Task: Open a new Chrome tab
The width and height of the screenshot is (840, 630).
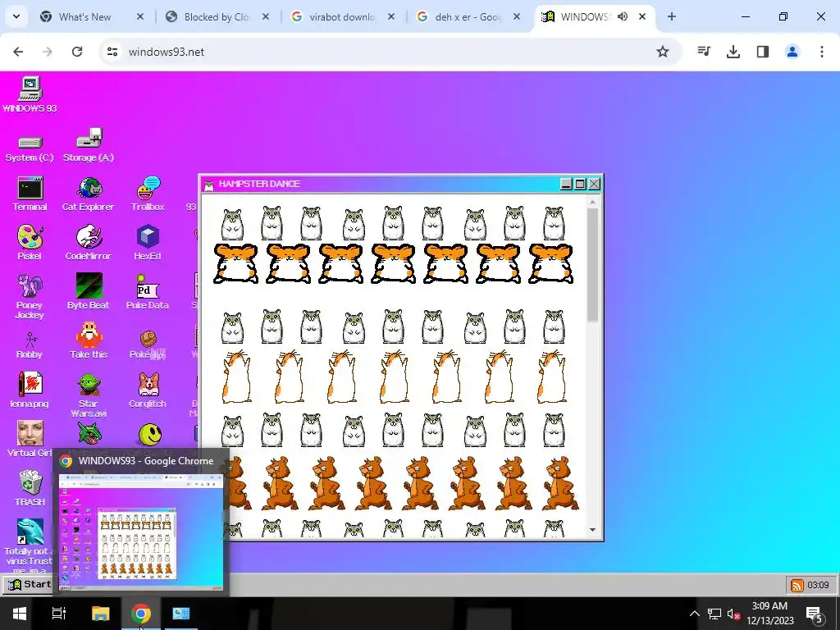Action: point(672,16)
